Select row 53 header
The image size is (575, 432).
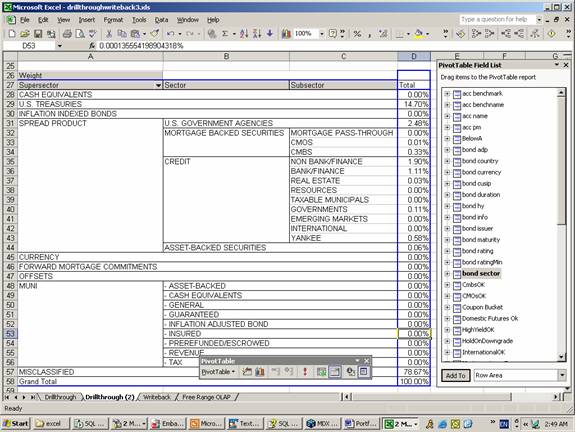10,334
